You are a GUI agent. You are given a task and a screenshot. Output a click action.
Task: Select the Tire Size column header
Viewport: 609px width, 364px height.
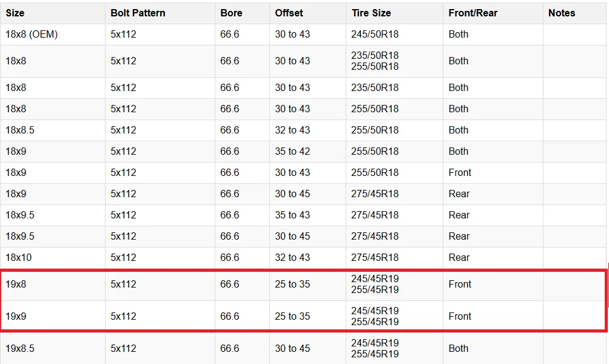click(x=371, y=13)
